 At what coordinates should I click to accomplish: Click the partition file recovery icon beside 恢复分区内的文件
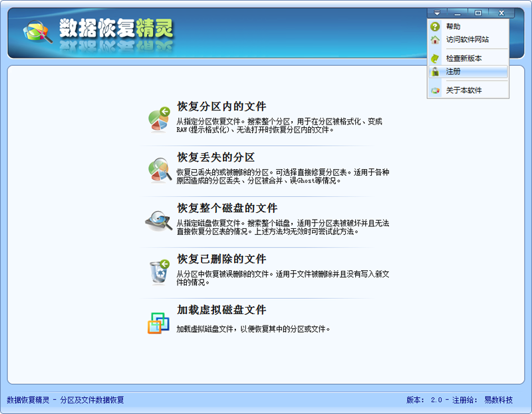tap(160, 118)
